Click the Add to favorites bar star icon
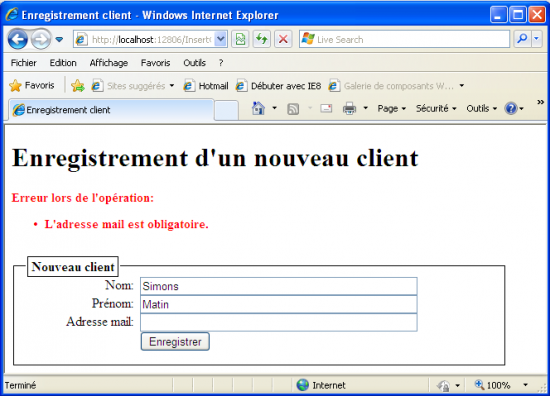550x396 pixels. pos(78,86)
